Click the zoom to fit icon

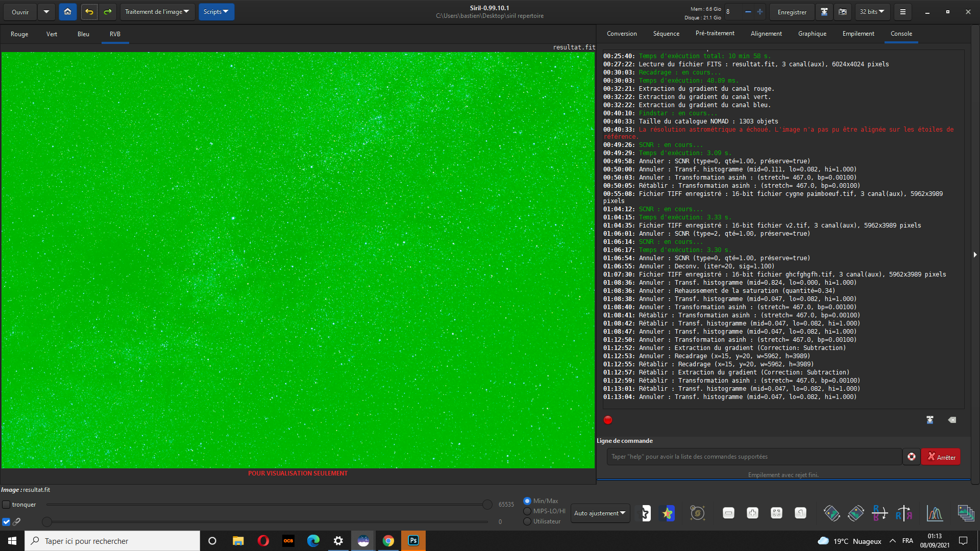tap(776, 513)
